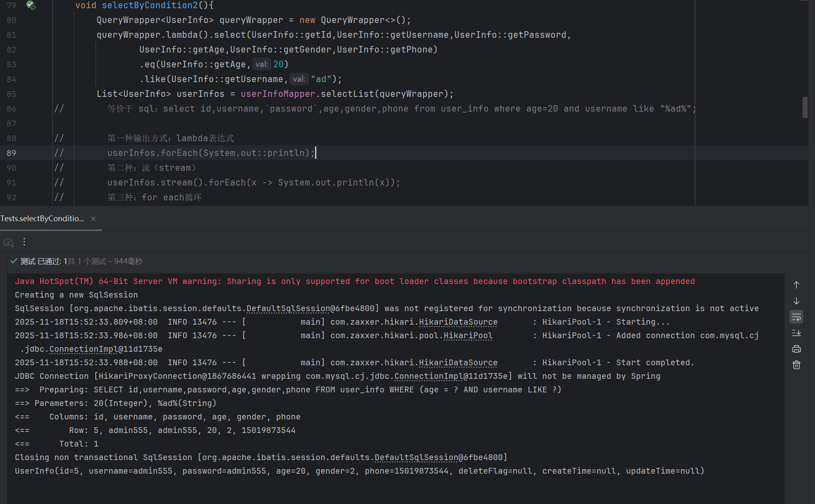815x504 pixels.
Task: Toggle soft-wrap in the console
Action: click(796, 317)
